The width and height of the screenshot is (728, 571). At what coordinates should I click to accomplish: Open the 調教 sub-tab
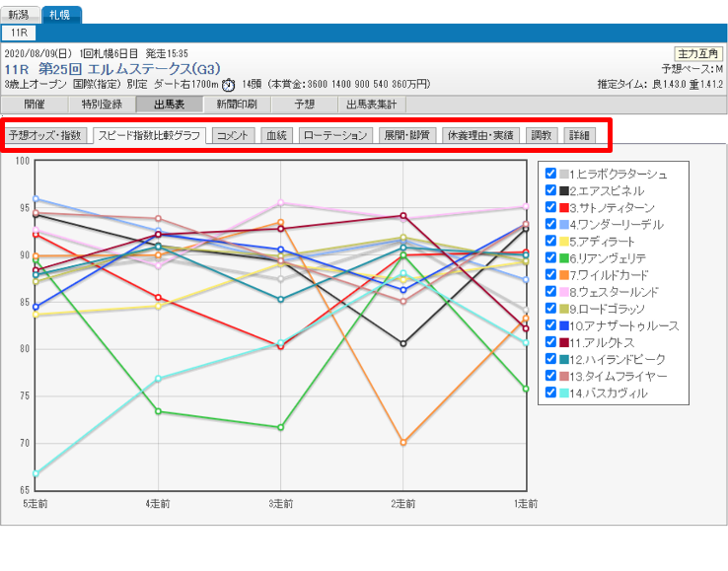pos(542,135)
